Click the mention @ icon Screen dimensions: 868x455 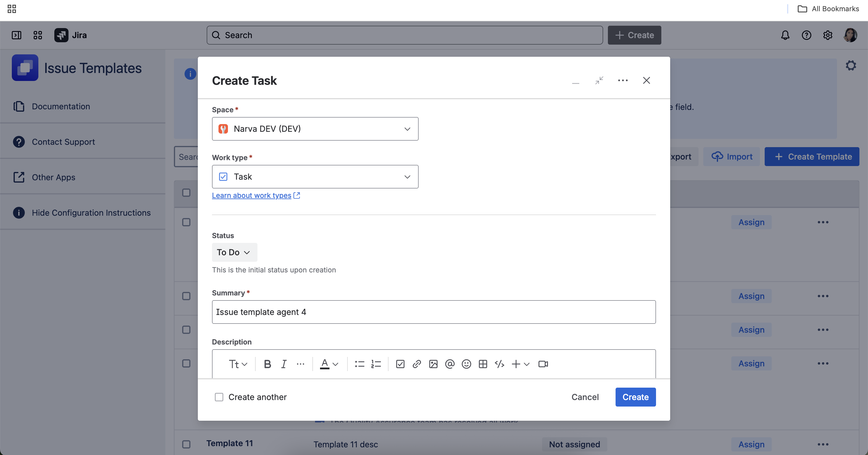click(449, 364)
